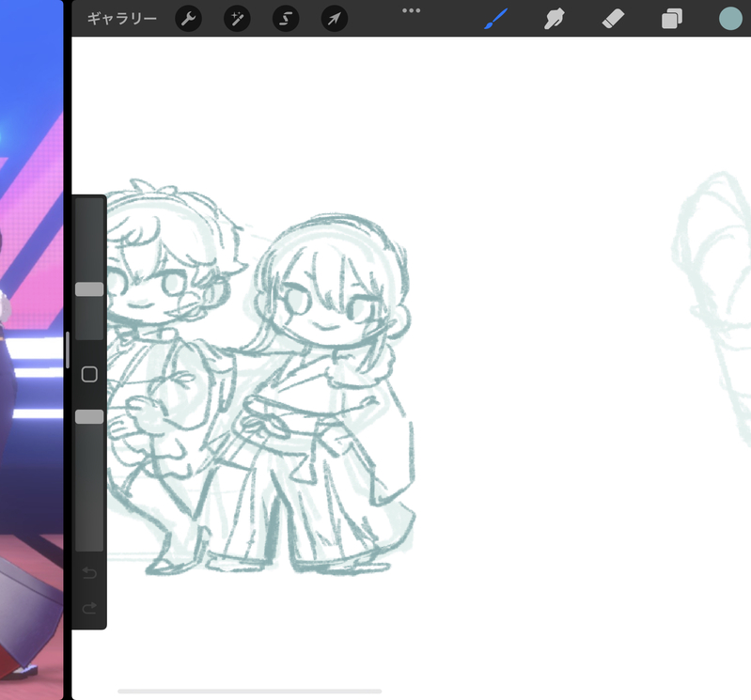This screenshot has height=700, width=751.
Task: Activate the Transform arrow tool
Action: click(335, 19)
